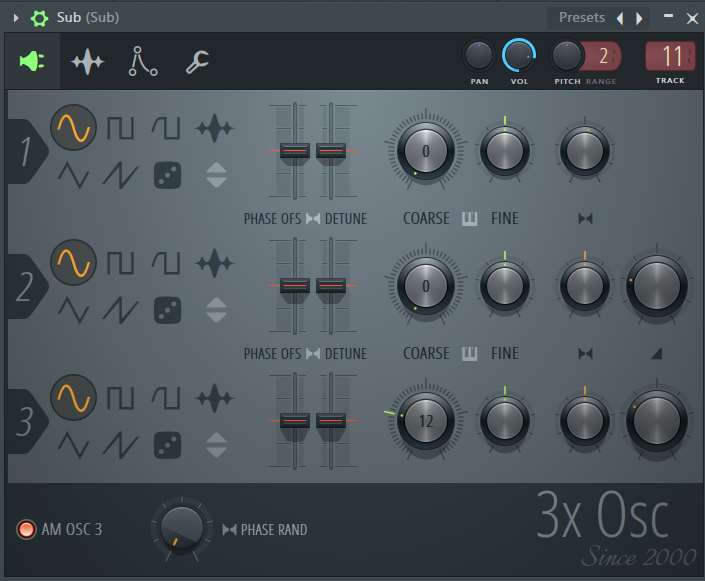Select saw wave for oscillator 2
This screenshot has width=705, height=581.
tap(120, 310)
